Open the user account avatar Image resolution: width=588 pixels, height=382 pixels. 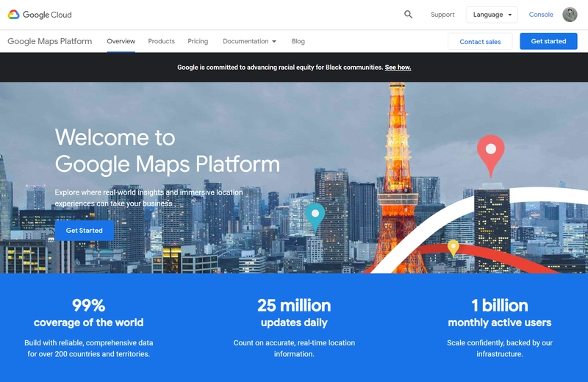tap(570, 15)
